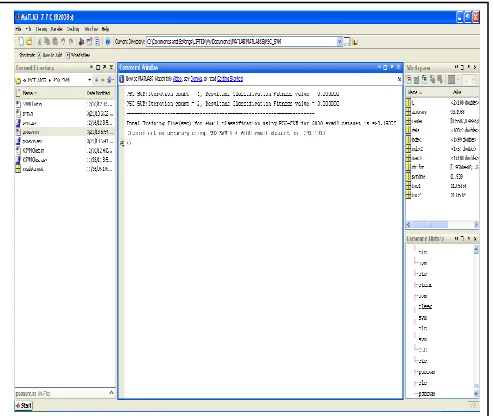Screen dimensions: 494x416
Task: Open the Help menu
Action: [x=105, y=29]
